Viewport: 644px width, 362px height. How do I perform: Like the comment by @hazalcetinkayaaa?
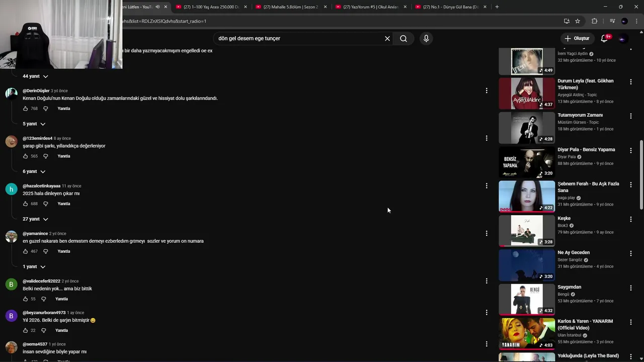26,204
